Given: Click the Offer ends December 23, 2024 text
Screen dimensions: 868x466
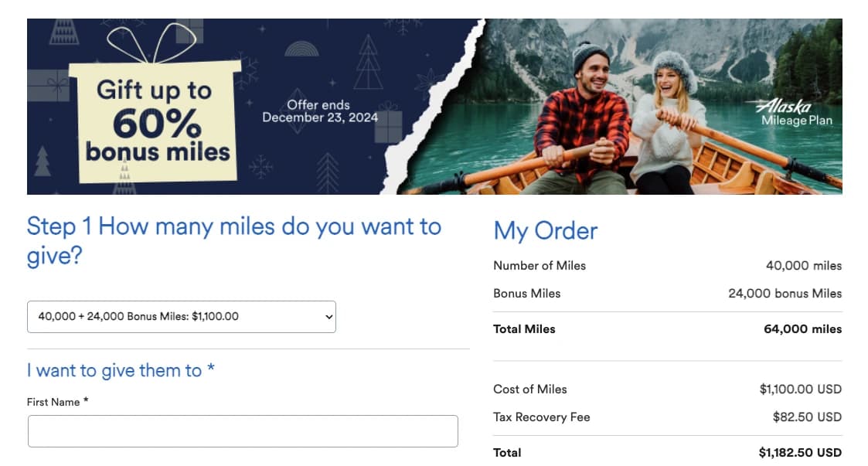Looking at the screenshot, I should point(318,112).
